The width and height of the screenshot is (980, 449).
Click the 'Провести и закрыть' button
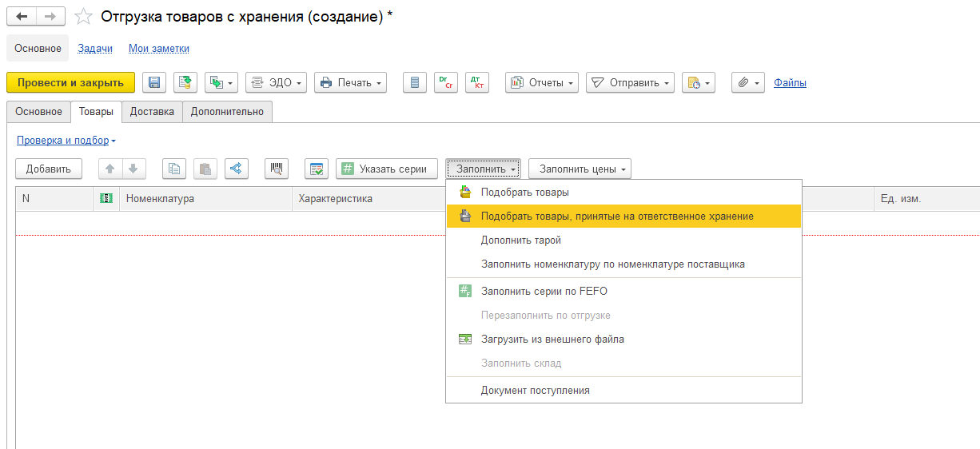point(70,82)
